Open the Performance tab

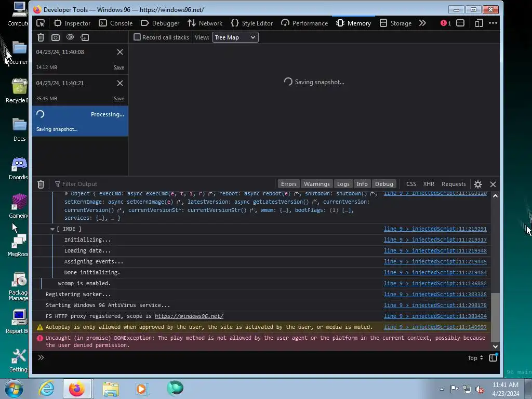pyautogui.click(x=304, y=23)
